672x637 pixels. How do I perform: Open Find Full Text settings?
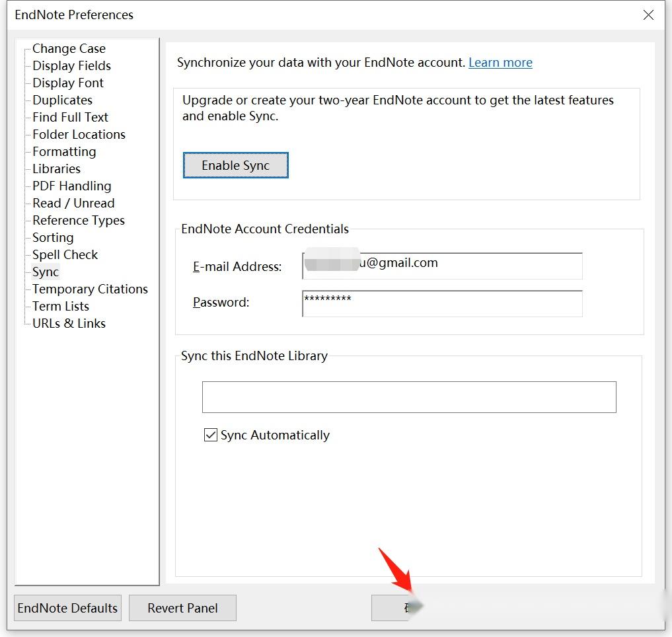coord(70,118)
